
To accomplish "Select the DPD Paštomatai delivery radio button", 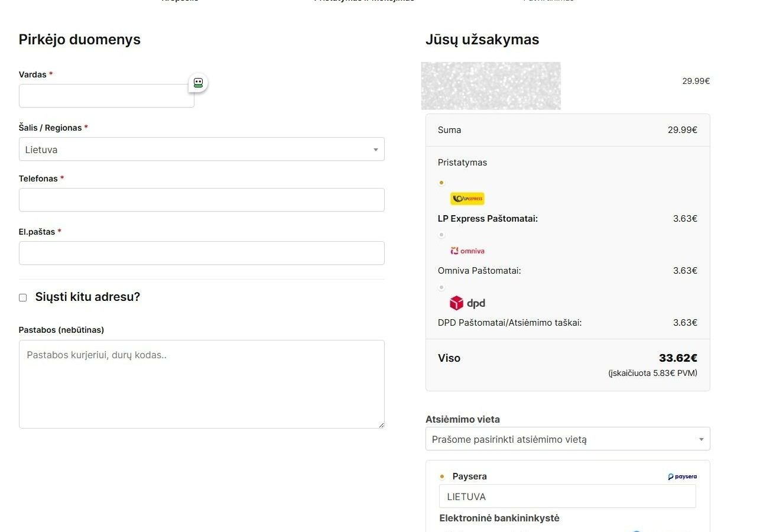I will [x=441, y=287].
